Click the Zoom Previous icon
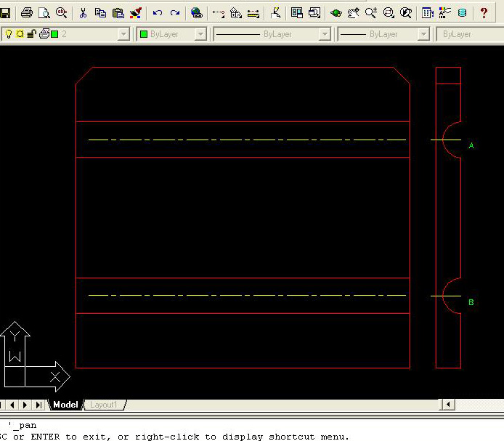 (406, 13)
